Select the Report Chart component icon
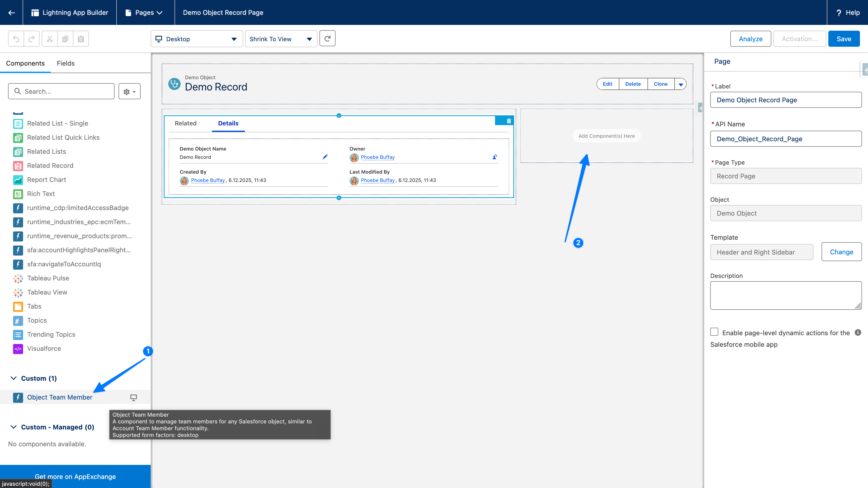 pos(18,180)
